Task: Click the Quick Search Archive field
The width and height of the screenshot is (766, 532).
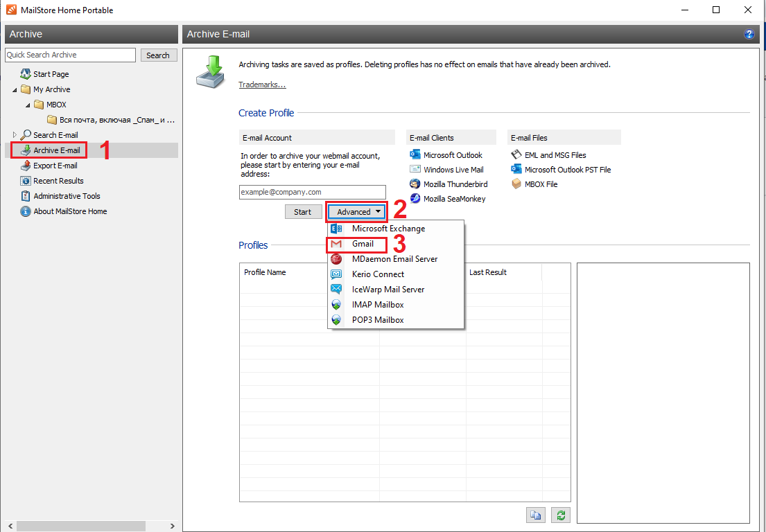Action: pos(70,55)
